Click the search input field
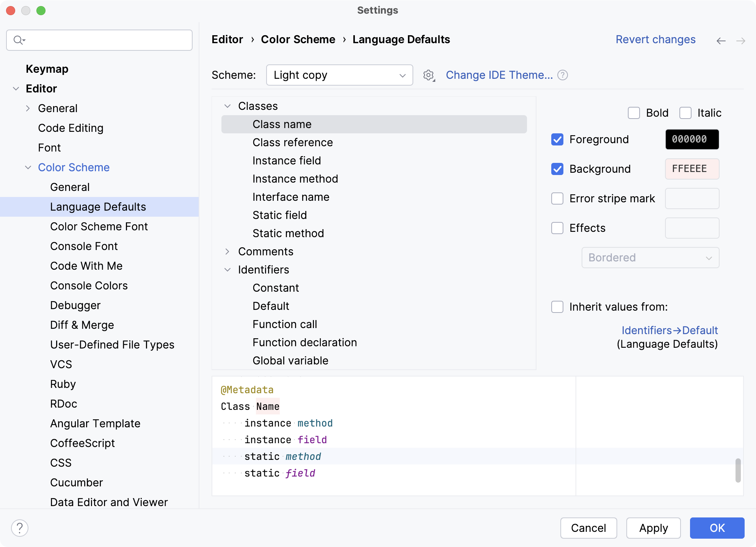 (x=99, y=40)
